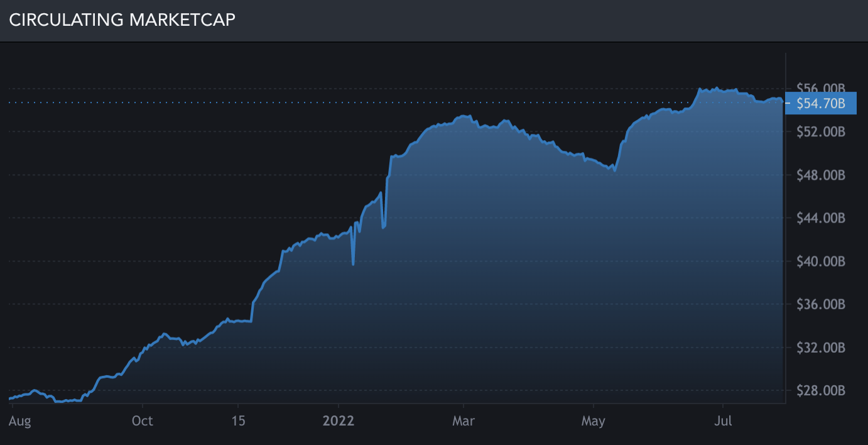
Task: Click the Aug label on the x-axis
Action: 21,421
